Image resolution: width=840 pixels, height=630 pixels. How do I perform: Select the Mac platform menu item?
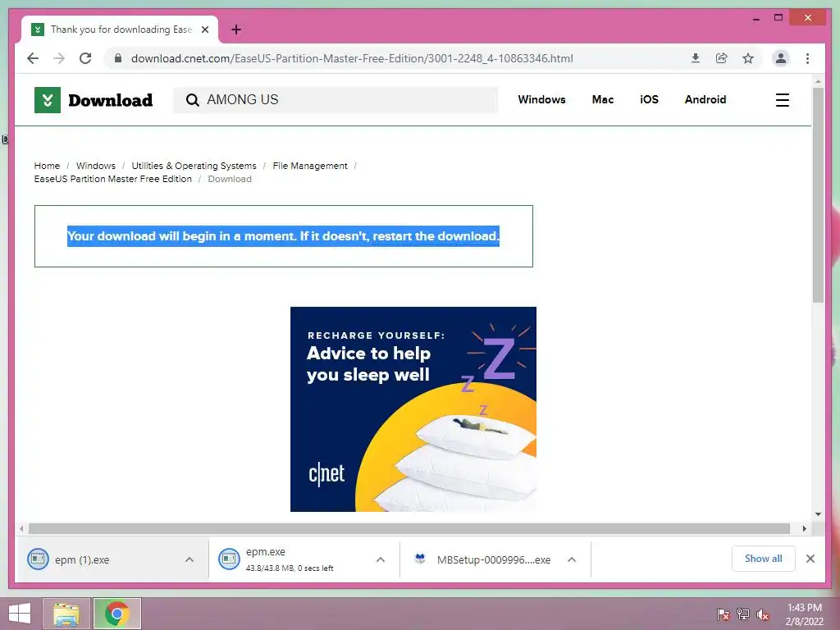[x=603, y=99]
